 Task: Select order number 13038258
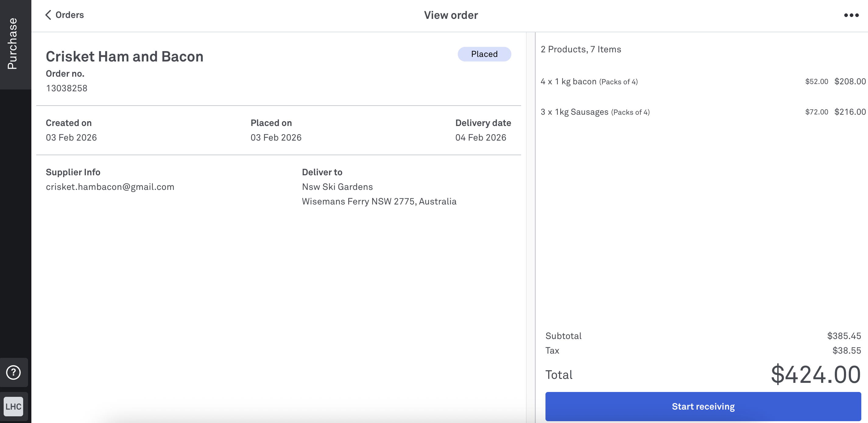[x=67, y=88]
